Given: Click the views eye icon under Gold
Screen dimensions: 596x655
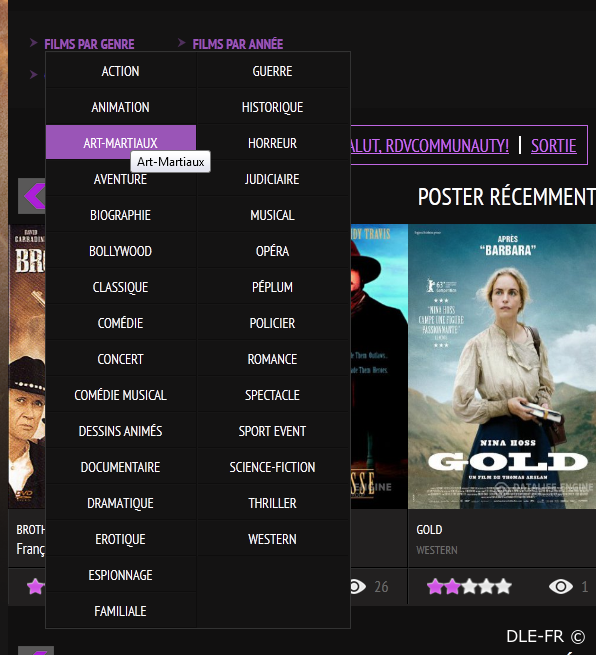Looking at the screenshot, I should pos(560,586).
